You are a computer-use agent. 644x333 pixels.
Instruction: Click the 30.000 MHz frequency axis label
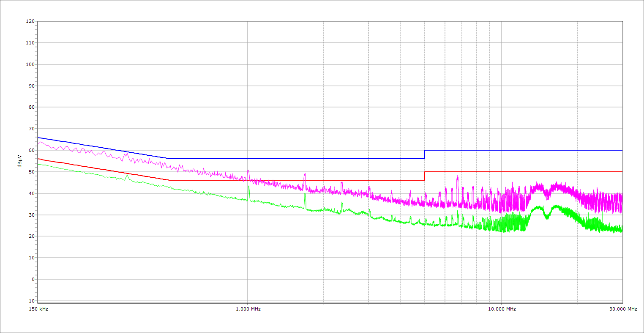(623, 309)
